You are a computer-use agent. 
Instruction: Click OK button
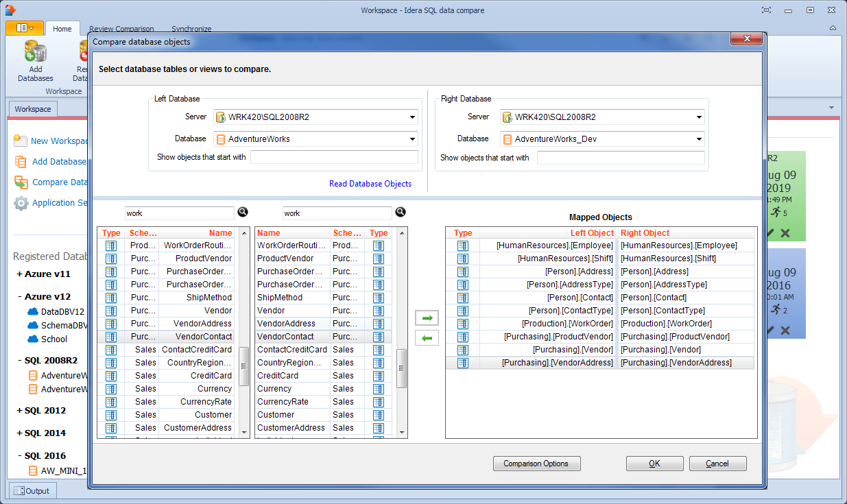click(655, 464)
